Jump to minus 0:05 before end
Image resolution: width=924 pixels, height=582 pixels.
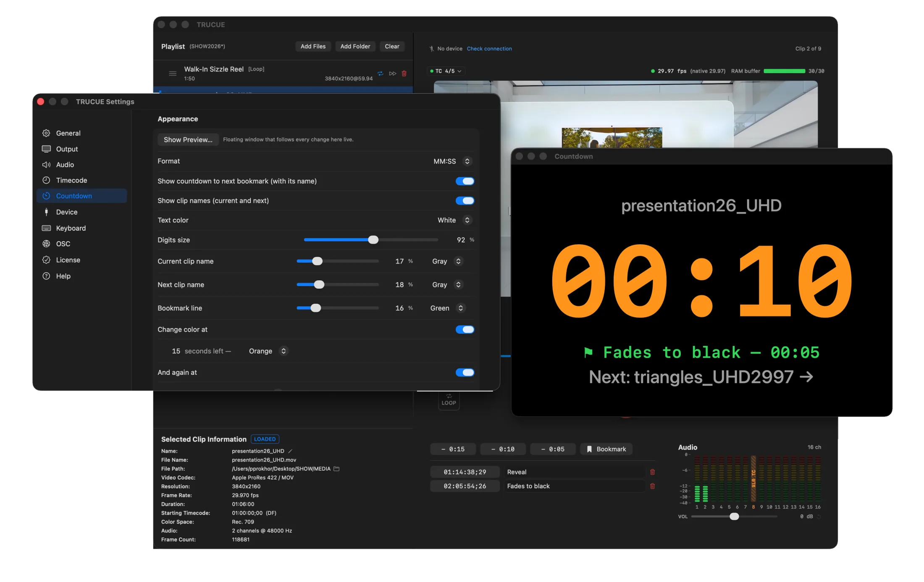[553, 449]
